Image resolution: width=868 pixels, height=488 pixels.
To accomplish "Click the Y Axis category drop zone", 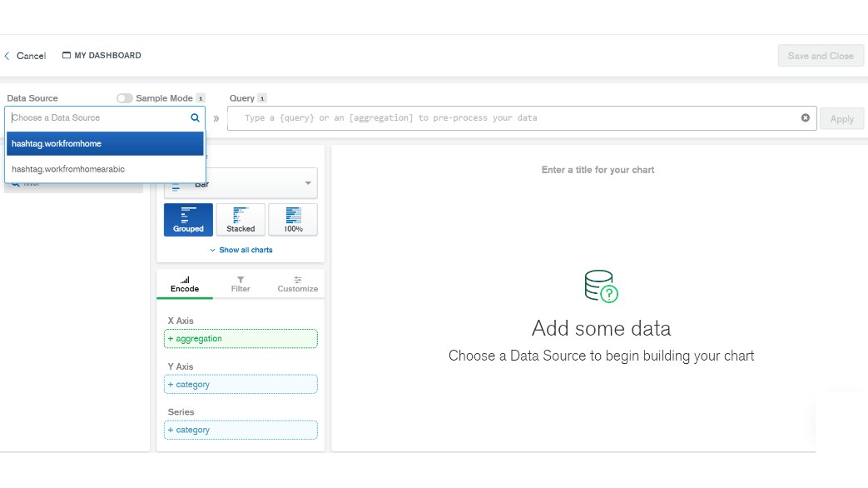I will coord(241,385).
